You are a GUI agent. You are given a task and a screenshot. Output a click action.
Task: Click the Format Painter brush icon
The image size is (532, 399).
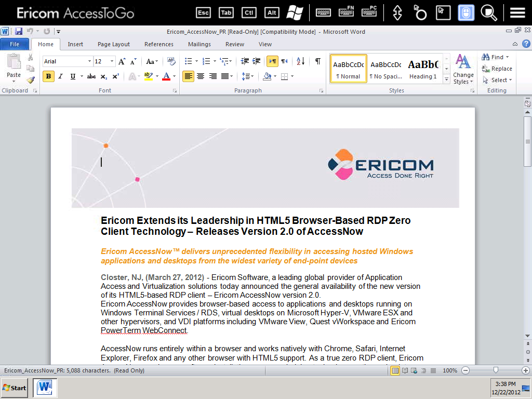pos(31,80)
